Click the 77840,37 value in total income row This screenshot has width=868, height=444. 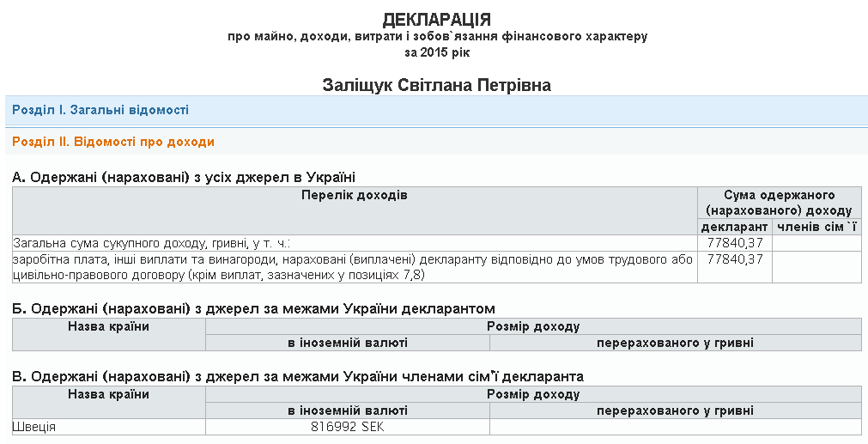[x=735, y=243]
